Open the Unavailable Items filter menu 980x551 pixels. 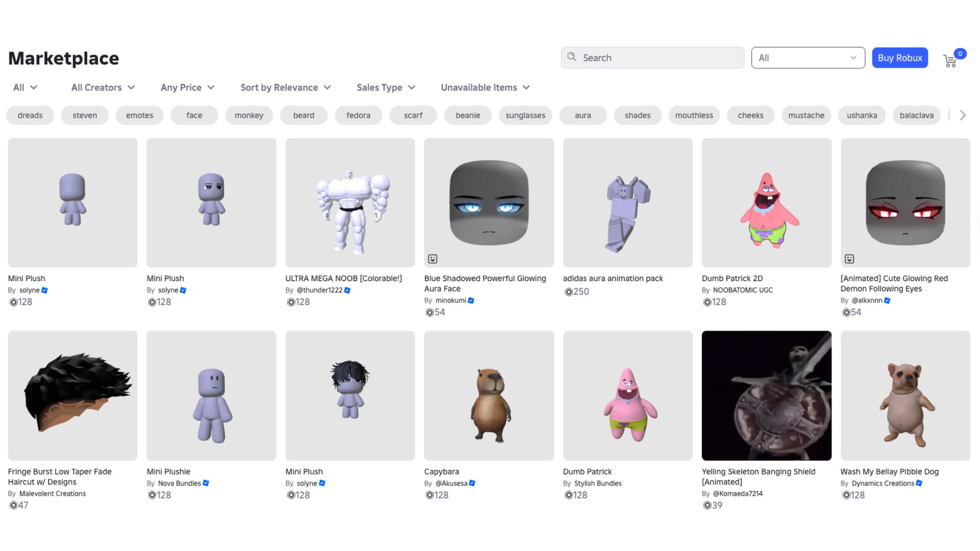point(484,87)
